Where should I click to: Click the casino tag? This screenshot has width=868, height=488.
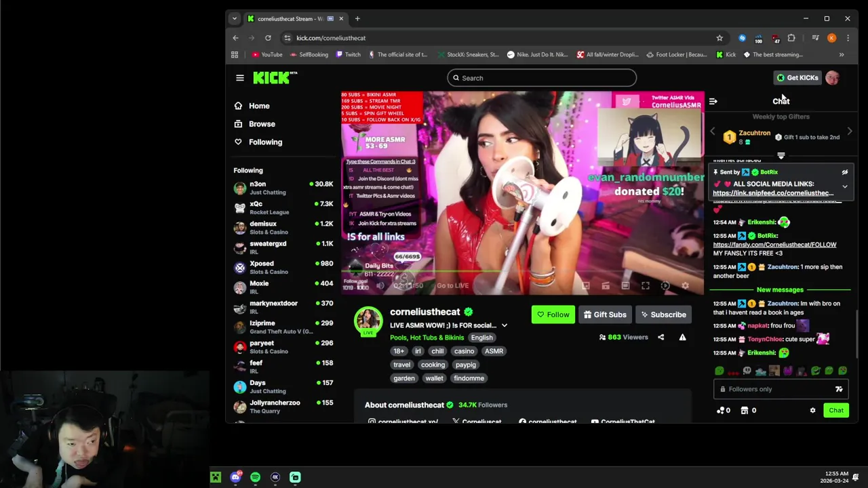(464, 351)
